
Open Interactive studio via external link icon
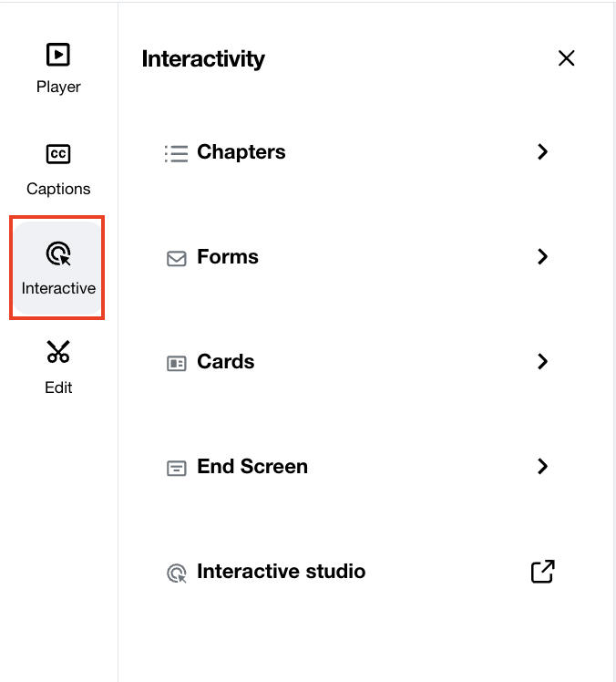(542, 572)
